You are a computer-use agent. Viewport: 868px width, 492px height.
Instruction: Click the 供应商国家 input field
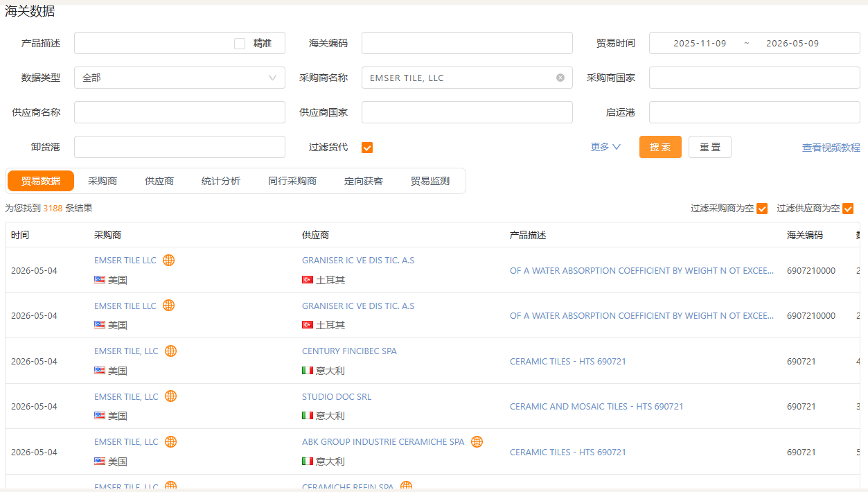point(467,112)
